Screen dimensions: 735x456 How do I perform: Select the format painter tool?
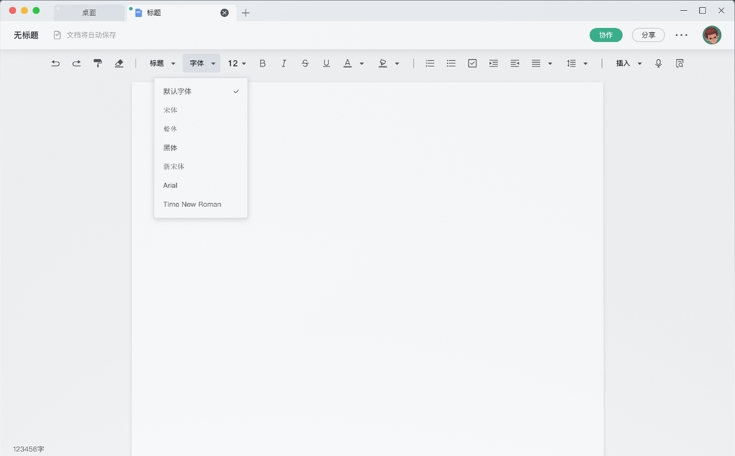pos(98,63)
